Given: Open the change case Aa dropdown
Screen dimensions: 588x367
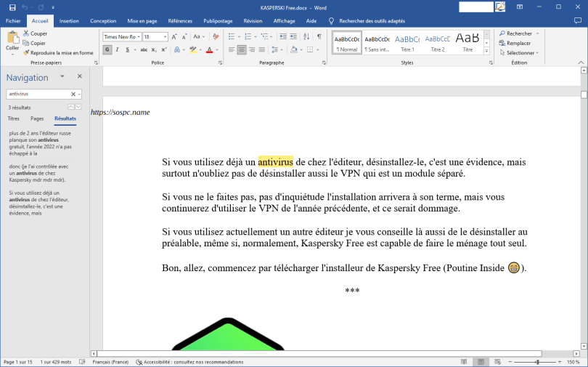Looking at the screenshot, I should click(199, 37).
